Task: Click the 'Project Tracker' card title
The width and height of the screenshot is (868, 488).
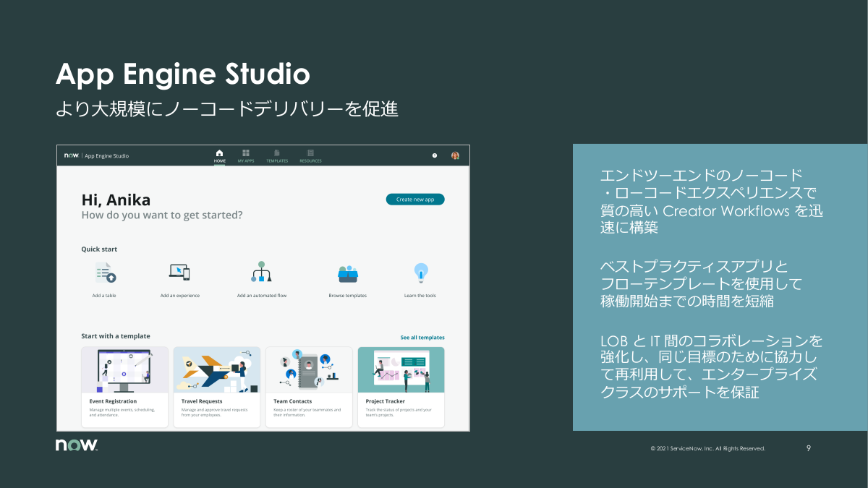Action: 386,401
